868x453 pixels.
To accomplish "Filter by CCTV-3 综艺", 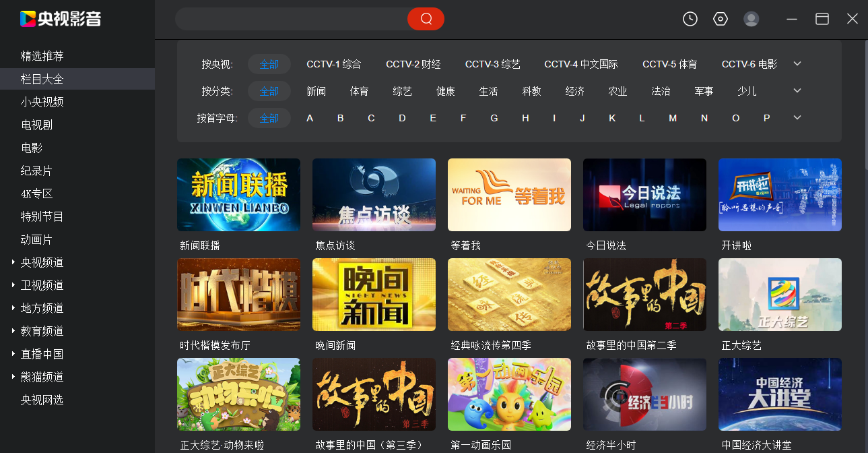I will 493,64.
